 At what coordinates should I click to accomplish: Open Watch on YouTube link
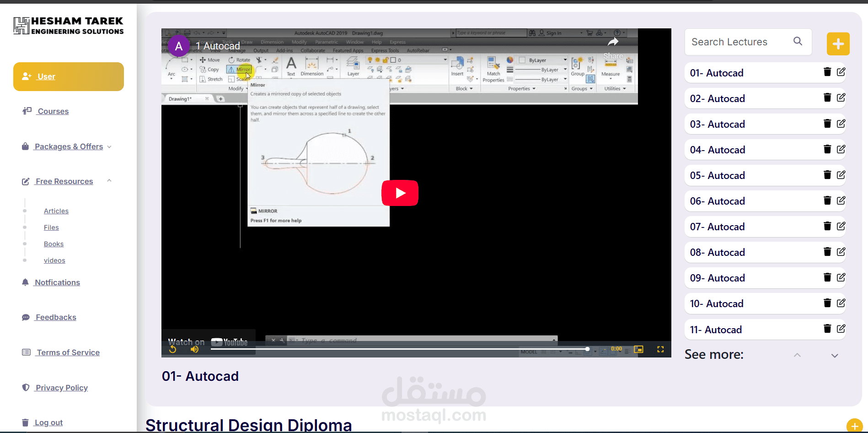click(x=208, y=342)
